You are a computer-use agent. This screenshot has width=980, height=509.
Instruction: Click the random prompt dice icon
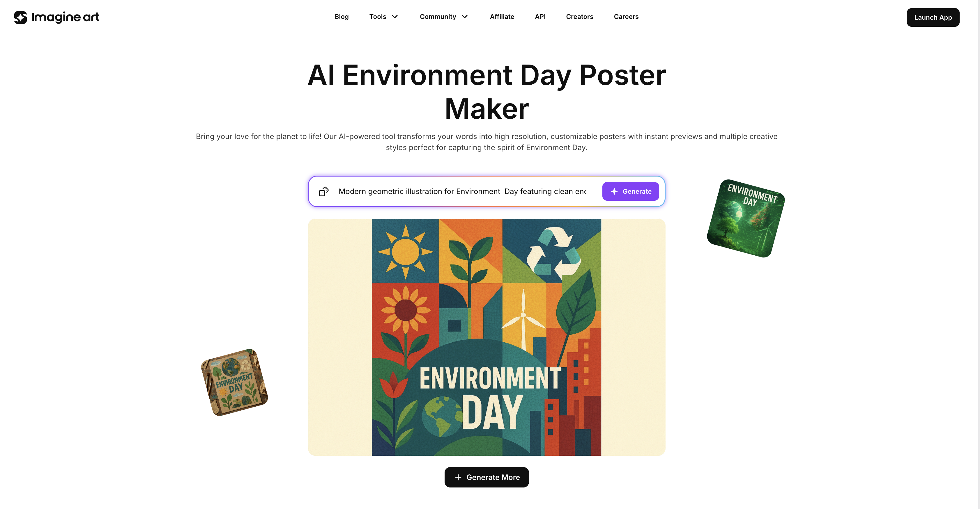(324, 191)
